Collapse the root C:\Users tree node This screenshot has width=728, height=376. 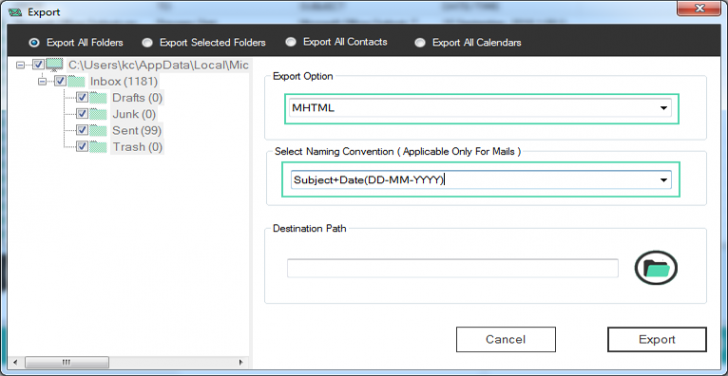pos(20,65)
